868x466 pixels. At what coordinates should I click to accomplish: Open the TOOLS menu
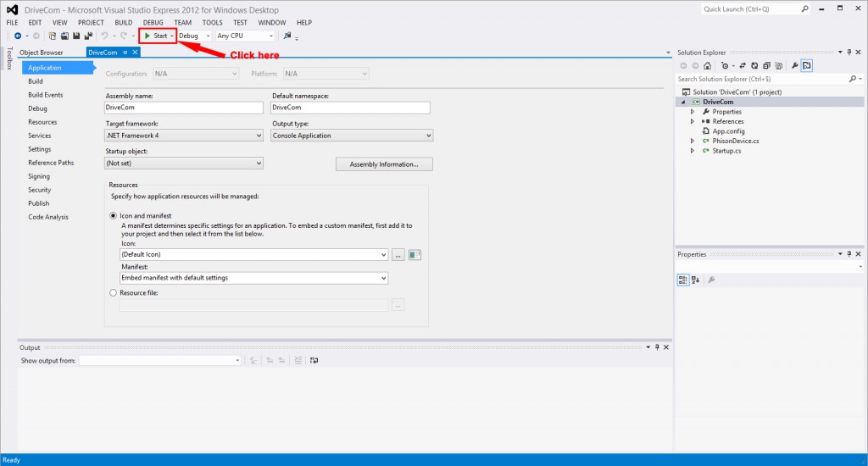click(x=212, y=23)
